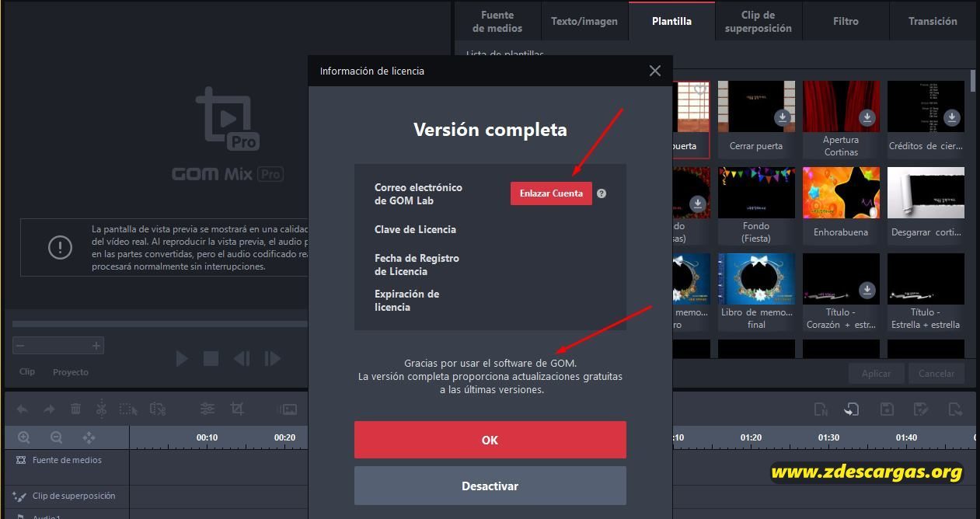The height and width of the screenshot is (519, 980).
Task: Zoom in the timeline with magnifier plus
Action: click(x=24, y=437)
